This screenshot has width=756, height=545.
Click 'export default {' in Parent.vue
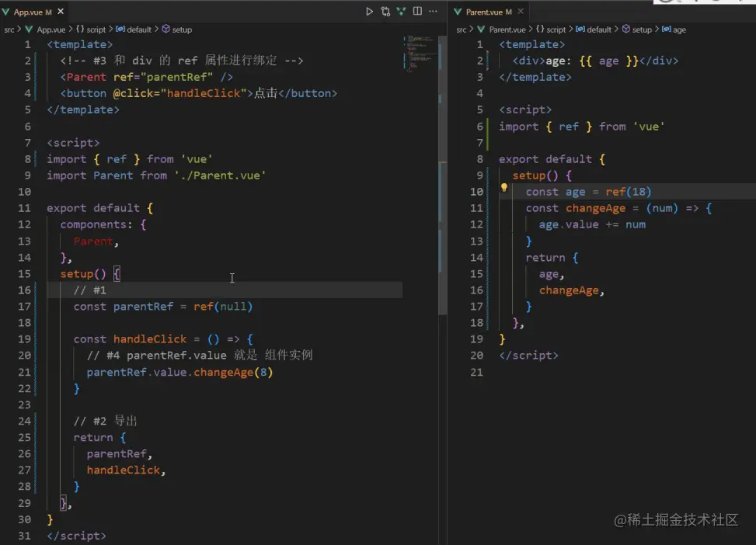552,159
